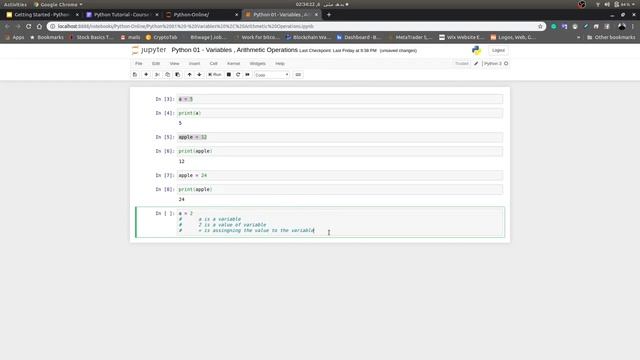Switch to the Getting Started Python tab
This screenshot has height=360, width=640.
[41, 15]
